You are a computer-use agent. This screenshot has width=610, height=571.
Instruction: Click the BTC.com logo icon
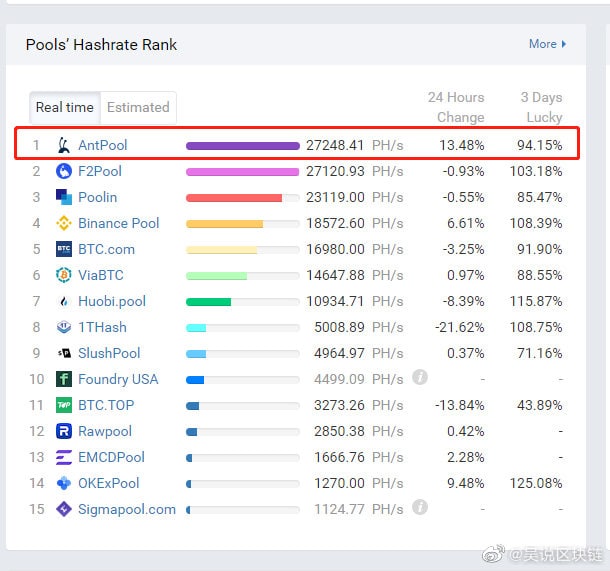pyautogui.click(x=64, y=249)
